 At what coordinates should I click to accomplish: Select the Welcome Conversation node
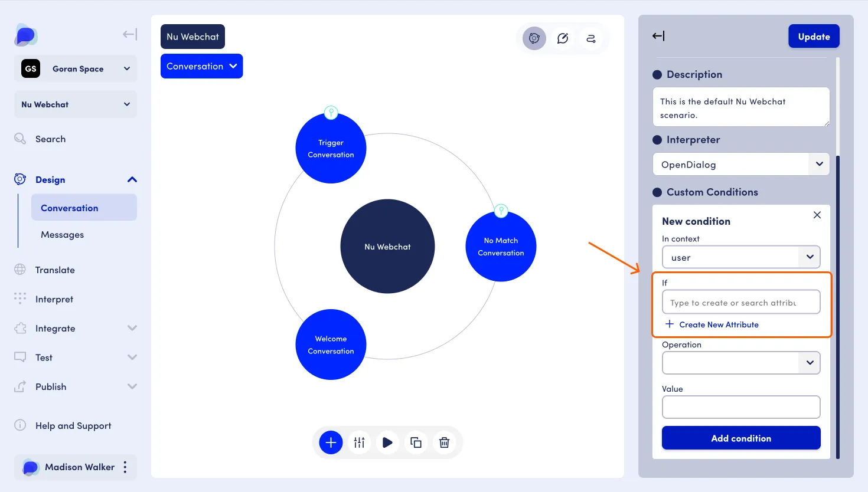click(x=331, y=345)
